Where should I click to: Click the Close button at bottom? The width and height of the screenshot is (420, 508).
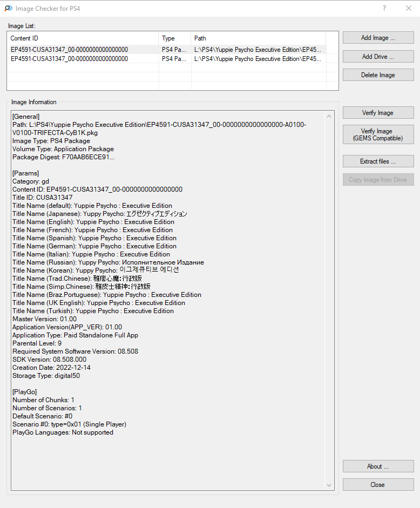pos(378,485)
